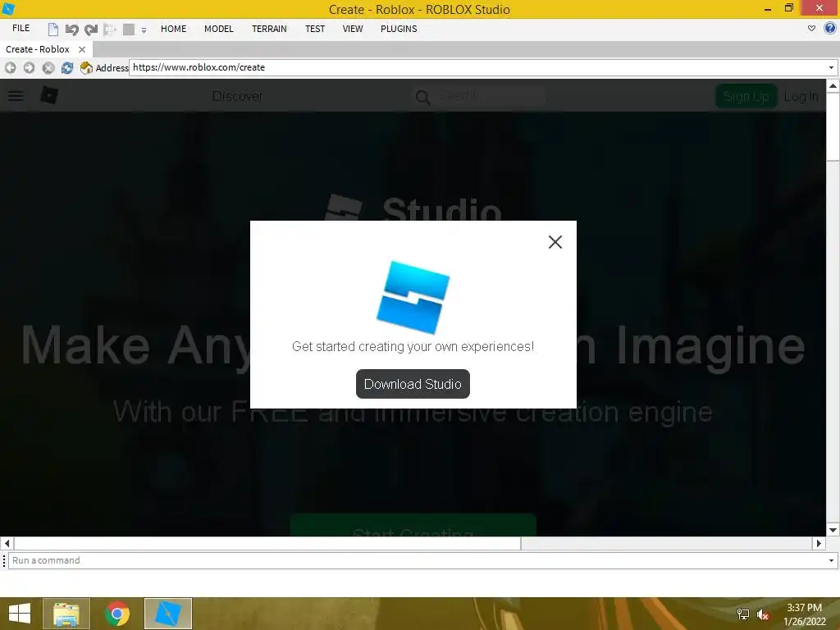Click the green Sign Up button
The width and height of the screenshot is (840, 630).
point(746,97)
